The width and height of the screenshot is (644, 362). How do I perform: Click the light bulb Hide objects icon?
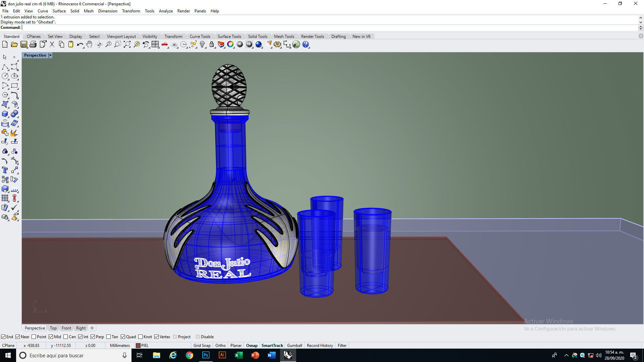[x=202, y=44]
